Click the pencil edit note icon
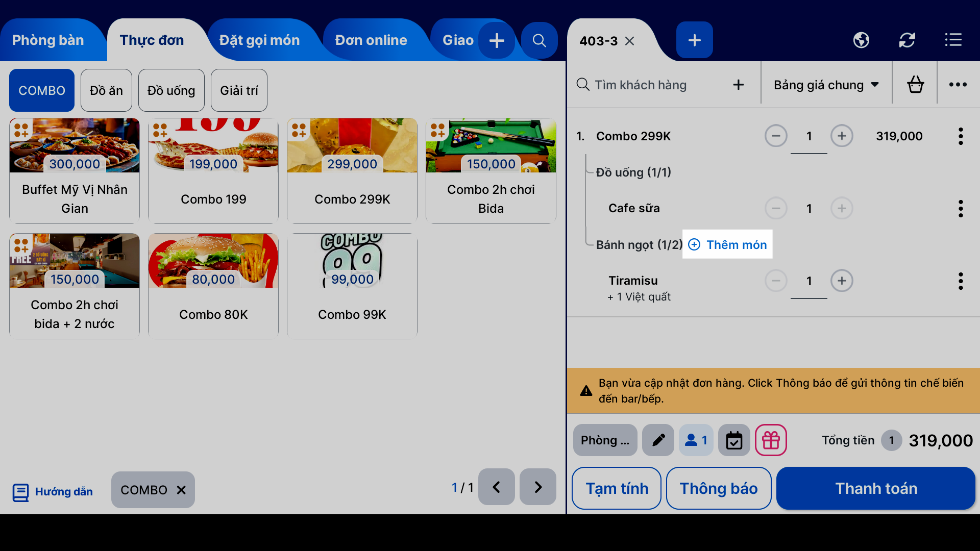Viewport: 980px width, 551px height. coord(658,440)
